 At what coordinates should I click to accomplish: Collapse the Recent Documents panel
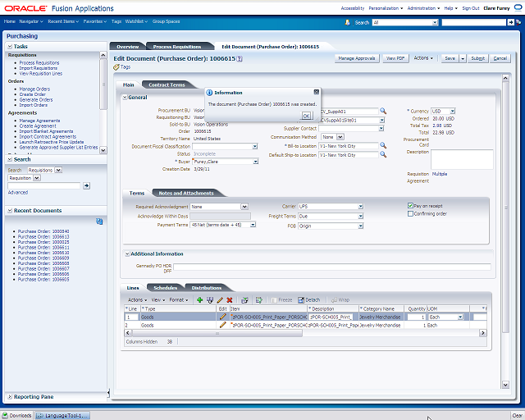pyautogui.click(x=10, y=210)
